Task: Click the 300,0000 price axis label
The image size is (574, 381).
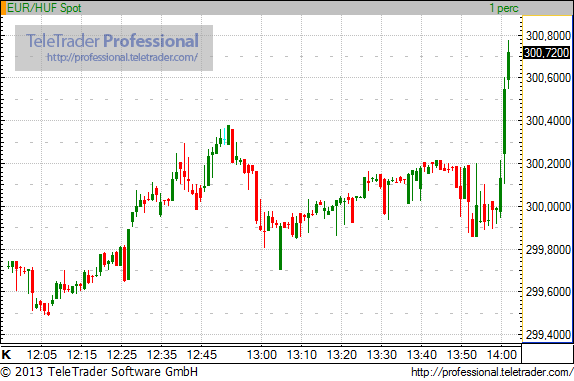Action: pyautogui.click(x=548, y=206)
